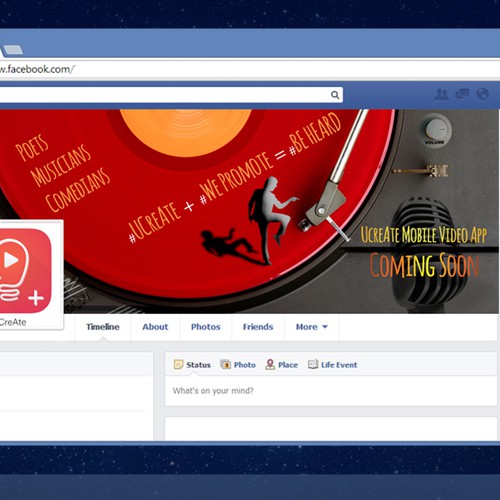Open friend requests icon in top bar
500x500 pixels.
click(442, 95)
